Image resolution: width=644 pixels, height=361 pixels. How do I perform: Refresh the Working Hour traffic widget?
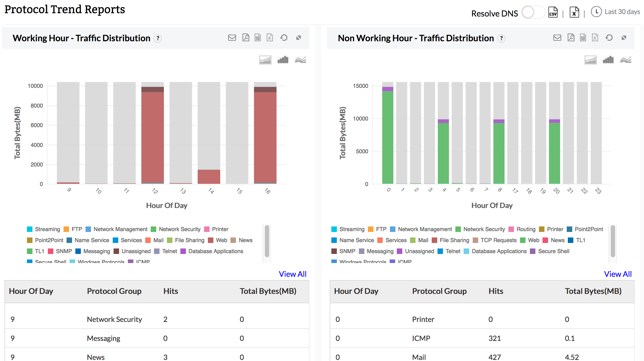pyautogui.click(x=284, y=38)
